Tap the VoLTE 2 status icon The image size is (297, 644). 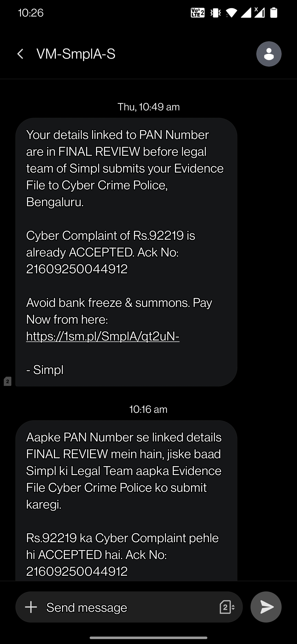(x=197, y=13)
